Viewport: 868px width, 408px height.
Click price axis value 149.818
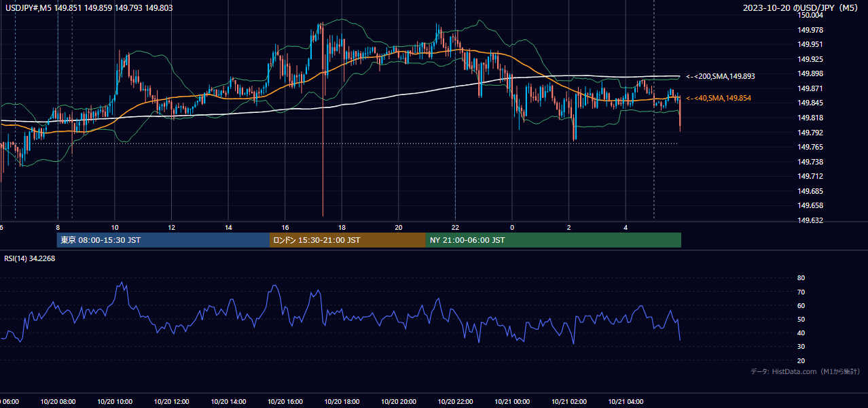[x=811, y=118]
